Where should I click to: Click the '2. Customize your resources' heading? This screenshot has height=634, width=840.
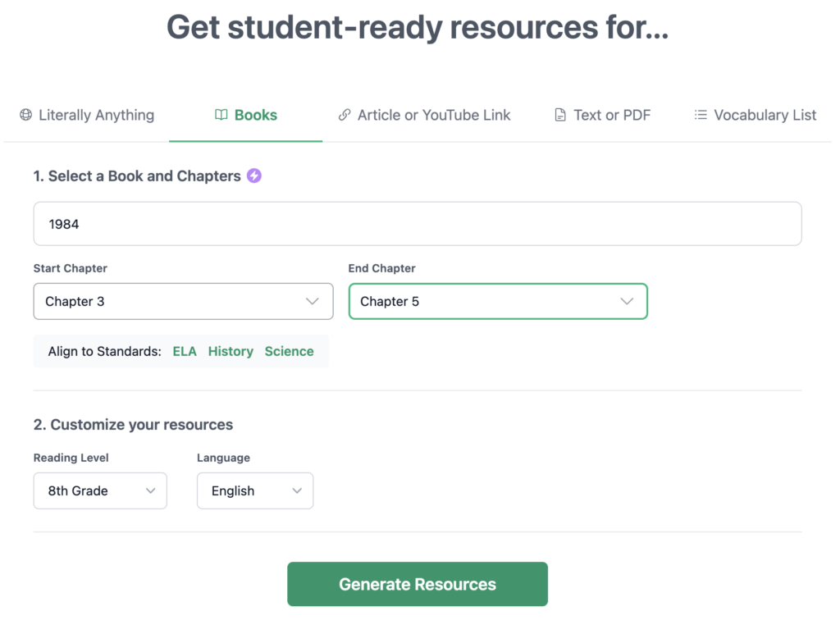pyautogui.click(x=133, y=425)
